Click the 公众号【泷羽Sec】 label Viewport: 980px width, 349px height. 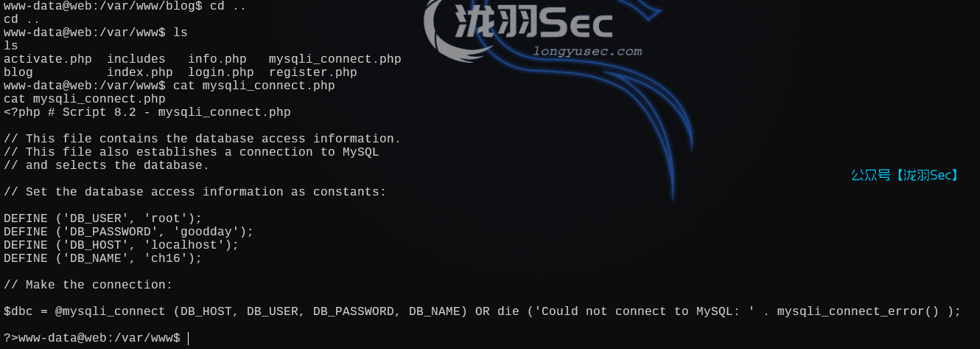(905, 175)
